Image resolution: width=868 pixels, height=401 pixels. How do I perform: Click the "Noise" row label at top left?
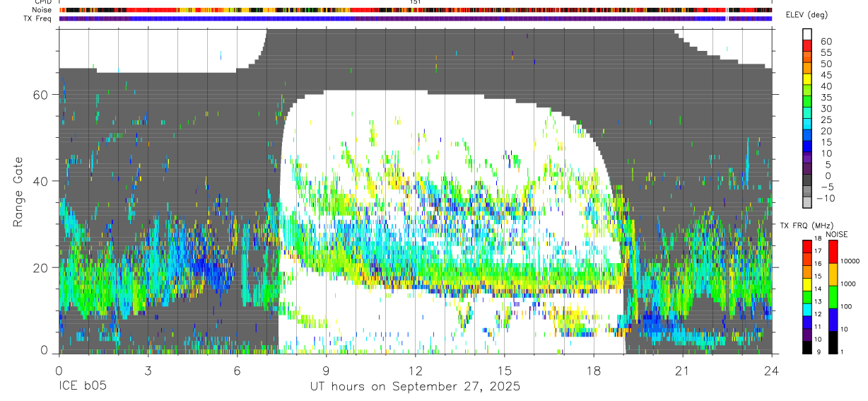coord(42,10)
